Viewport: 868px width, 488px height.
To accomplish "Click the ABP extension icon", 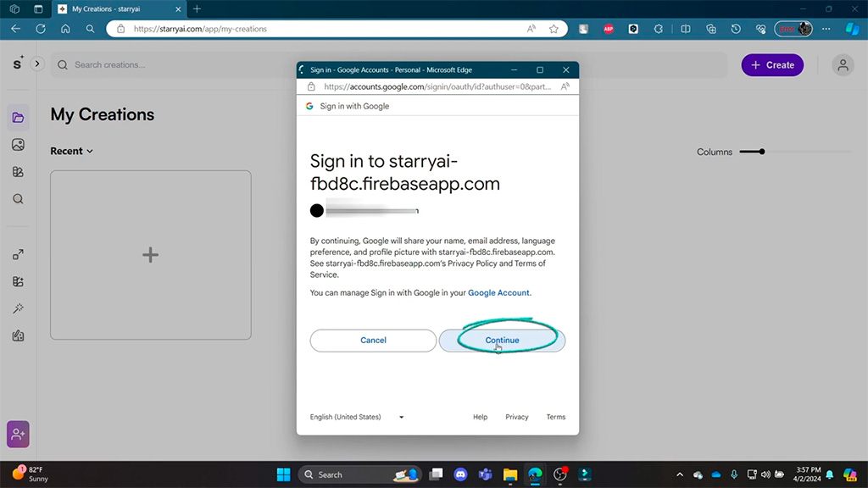I will (x=609, y=29).
